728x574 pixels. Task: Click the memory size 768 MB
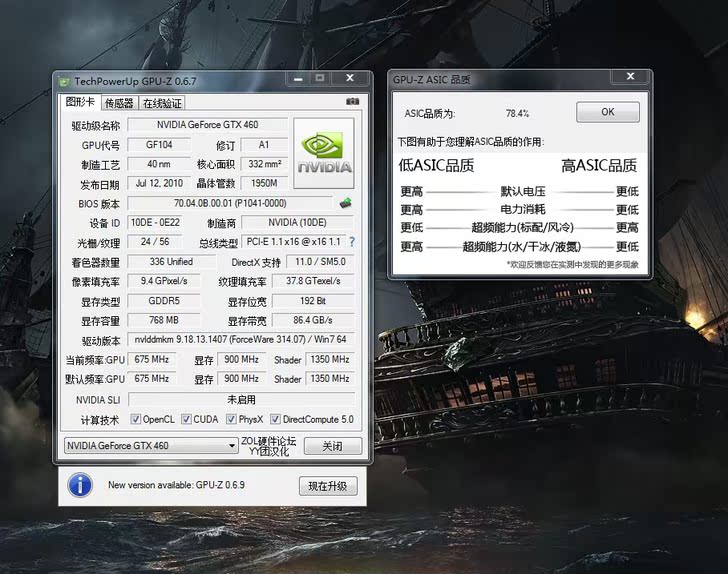[x=164, y=320]
